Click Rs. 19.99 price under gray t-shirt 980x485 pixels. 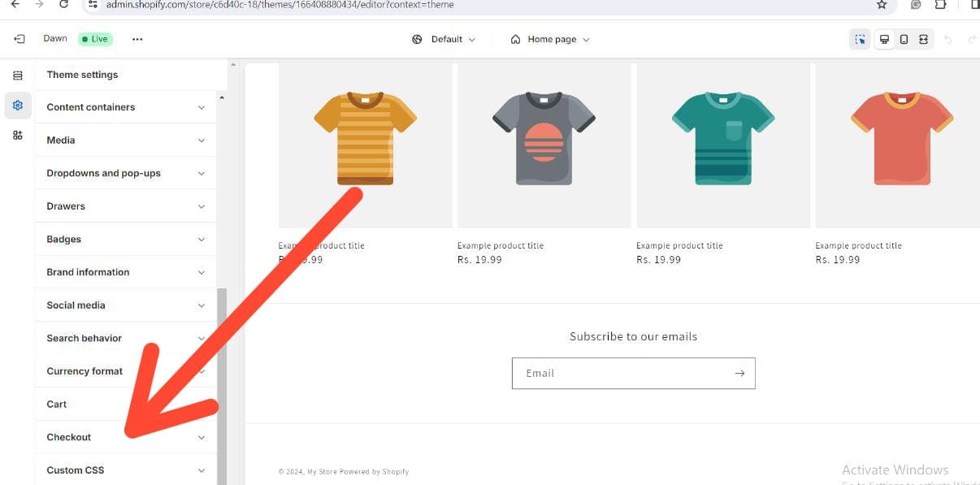coord(479,260)
